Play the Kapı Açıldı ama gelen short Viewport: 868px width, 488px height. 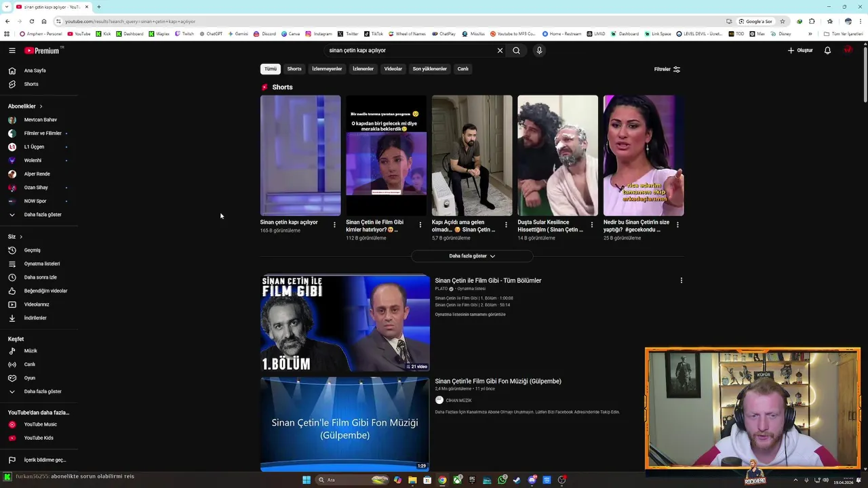472,155
